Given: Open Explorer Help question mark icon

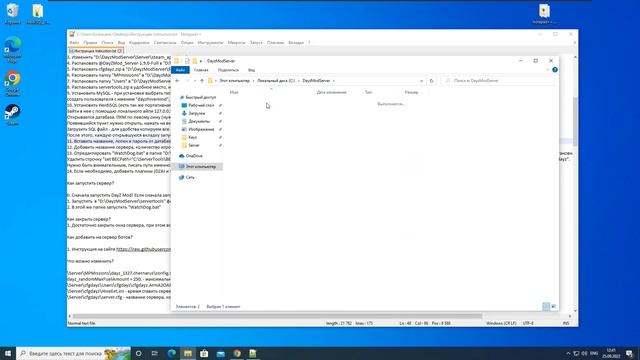Looking at the screenshot, I should click(555, 70).
